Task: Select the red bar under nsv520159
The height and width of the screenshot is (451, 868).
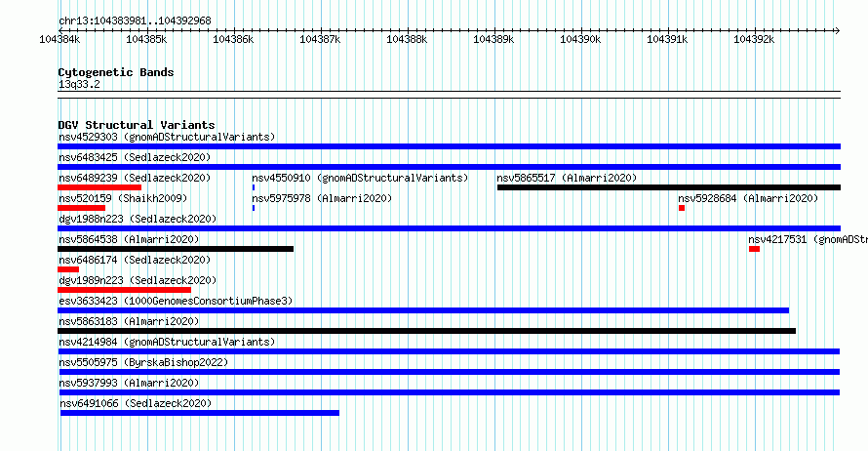Action: click(x=81, y=208)
